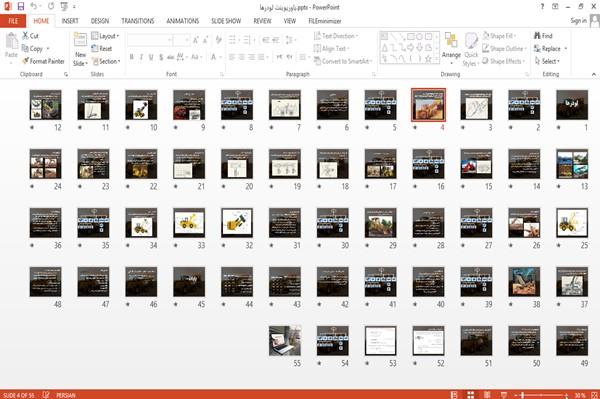Expand the Section dropdown
Viewport: 600px width, 399px height.
[106, 61]
